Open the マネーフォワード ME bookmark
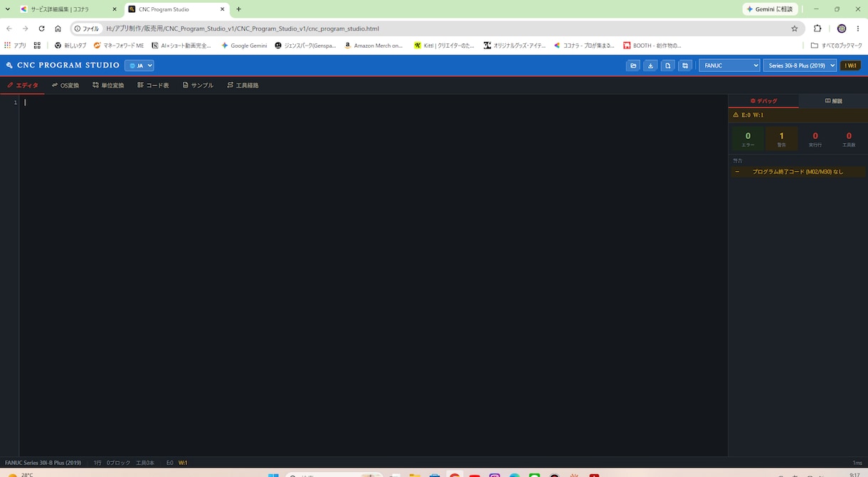This screenshot has height=477, width=868. pos(119,46)
